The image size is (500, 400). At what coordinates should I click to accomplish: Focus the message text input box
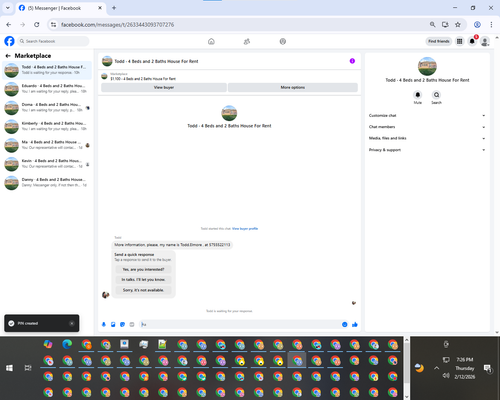pyautogui.click(x=239, y=324)
